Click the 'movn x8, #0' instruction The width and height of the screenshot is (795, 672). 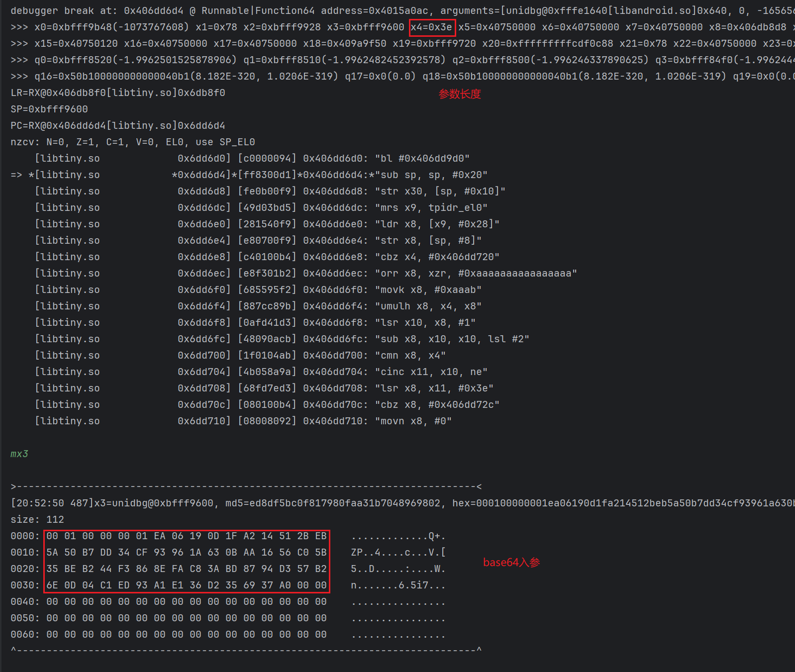(x=413, y=421)
